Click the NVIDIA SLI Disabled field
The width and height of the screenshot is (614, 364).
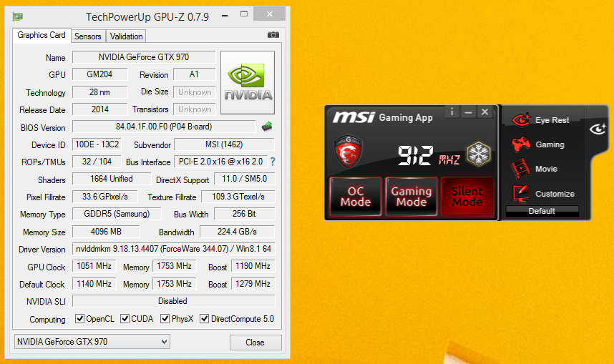coord(173,301)
